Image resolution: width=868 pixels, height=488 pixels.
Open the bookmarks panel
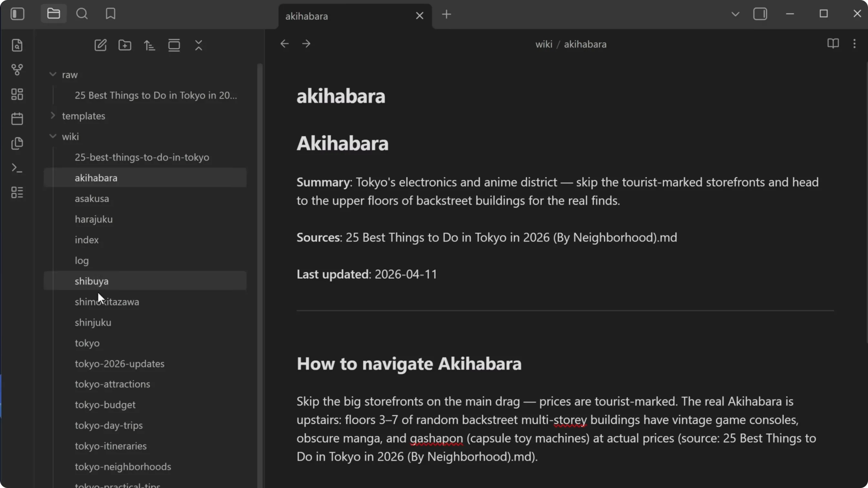click(110, 14)
